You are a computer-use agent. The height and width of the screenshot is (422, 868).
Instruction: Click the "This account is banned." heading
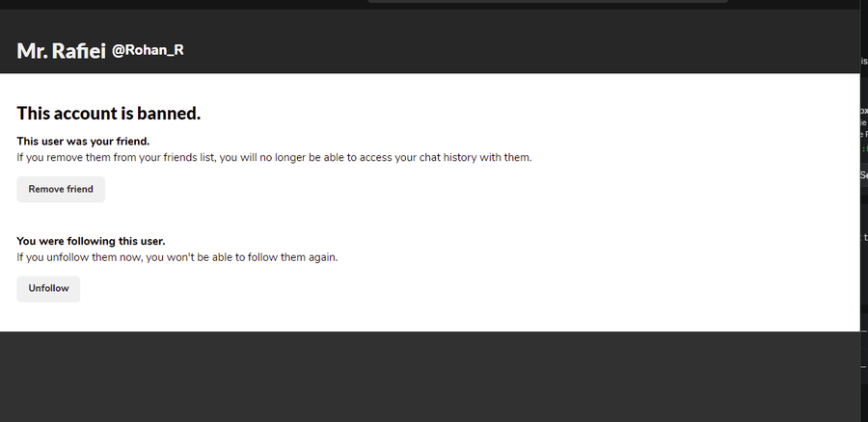tap(108, 114)
